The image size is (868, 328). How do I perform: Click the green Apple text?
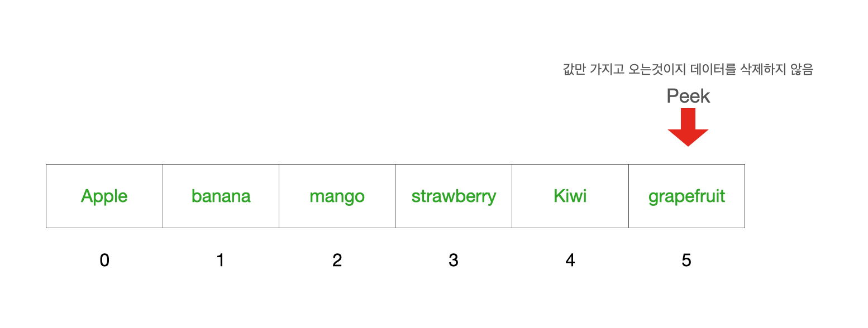pos(104,196)
